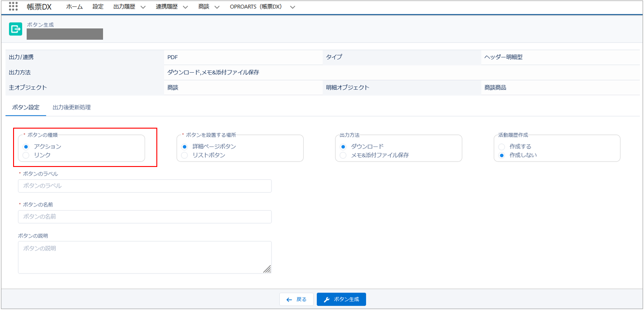Expand the 連携履歴 menu chevron

pyautogui.click(x=185, y=7)
